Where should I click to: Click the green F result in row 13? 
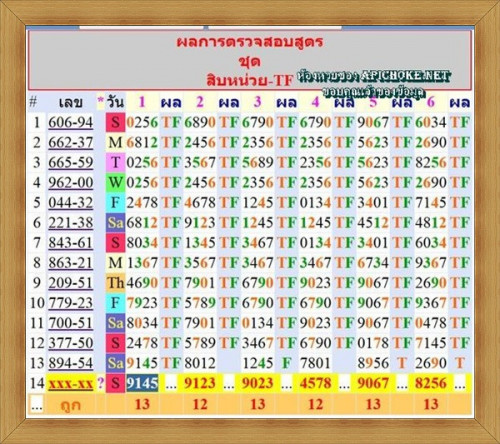coord(286,363)
